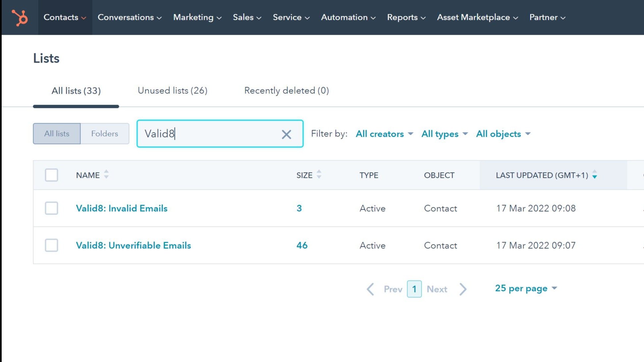View the 46 contacts in Unverifiable Emails
Image resolution: width=644 pixels, height=362 pixels.
(x=301, y=245)
